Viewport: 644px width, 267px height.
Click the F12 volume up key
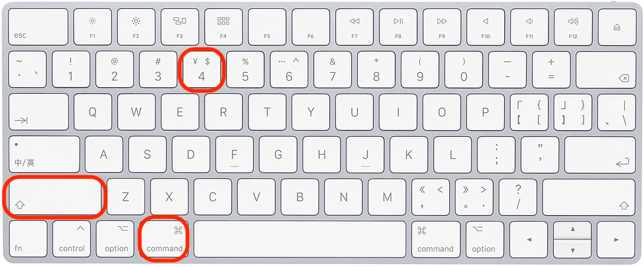click(573, 27)
